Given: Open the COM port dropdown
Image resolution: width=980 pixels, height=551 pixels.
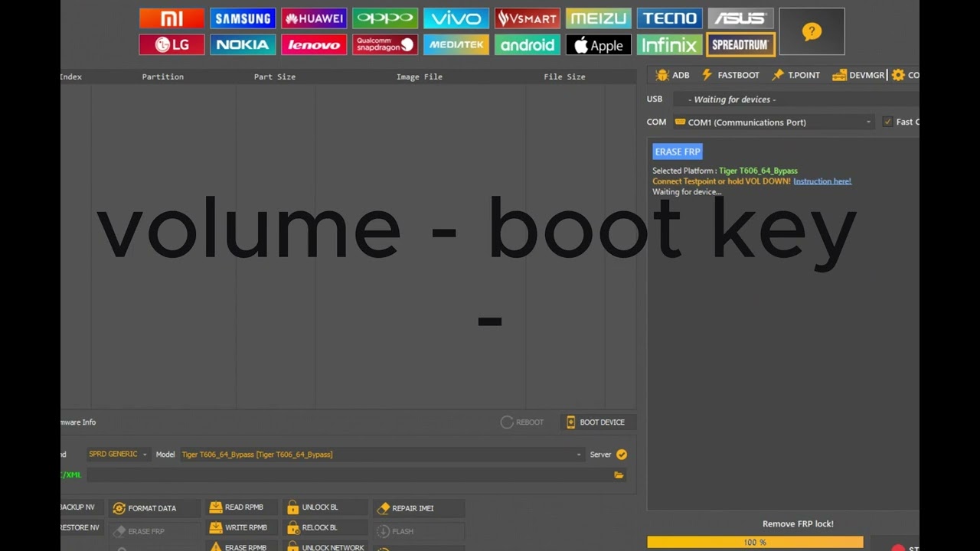Looking at the screenshot, I should click(x=774, y=122).
